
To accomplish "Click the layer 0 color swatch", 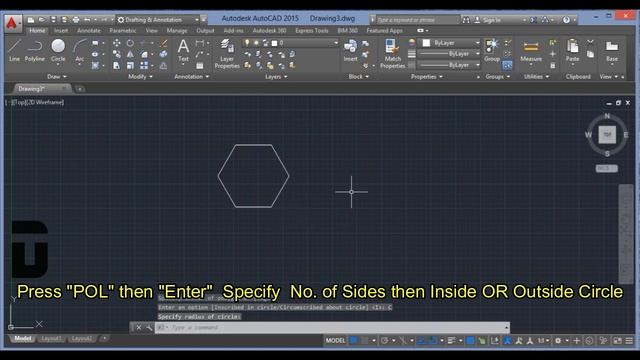I will click(x=274, y=43).
